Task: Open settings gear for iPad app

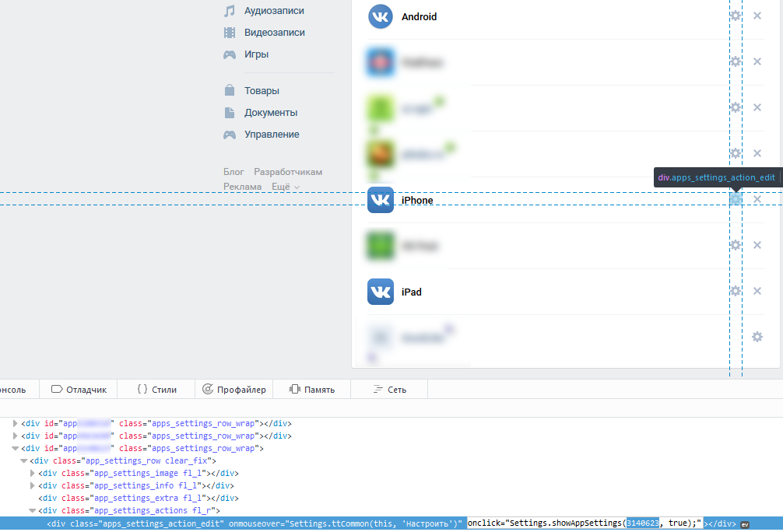Action: pyautogui.click(x=736, y=291)
